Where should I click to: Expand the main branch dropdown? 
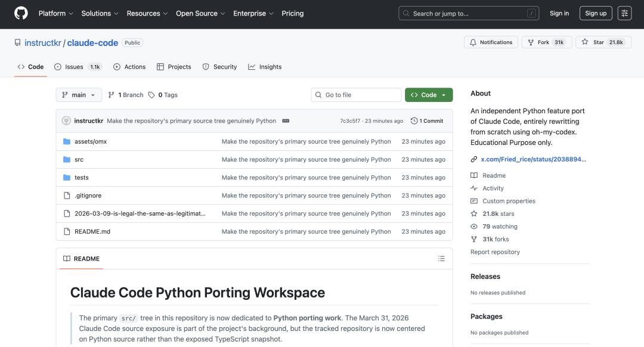click(x=79, y=95)
